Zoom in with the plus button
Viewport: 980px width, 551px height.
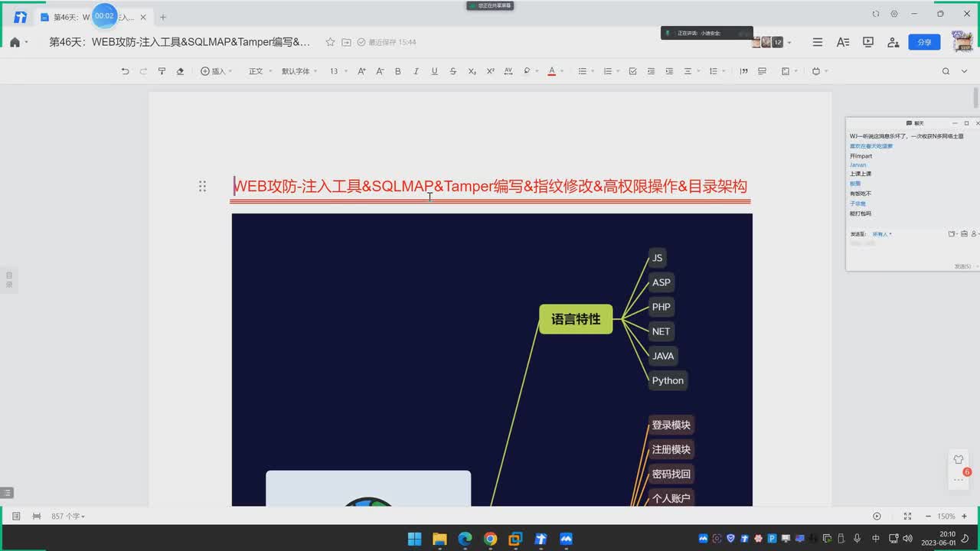point(964,517)
